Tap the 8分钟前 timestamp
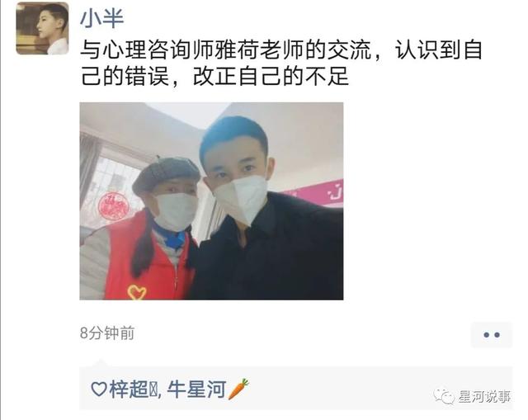Image resolution: width=528 pixels, height=420 pixels. click(107, 333)
